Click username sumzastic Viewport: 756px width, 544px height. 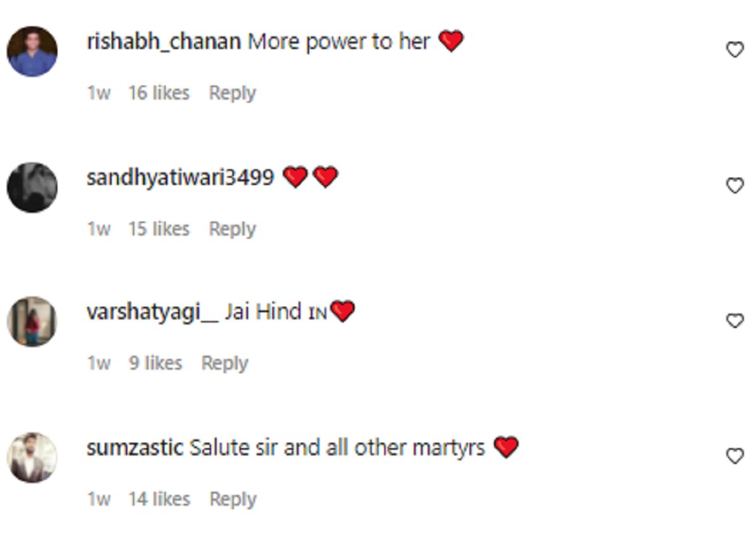(x=135, y=448)
